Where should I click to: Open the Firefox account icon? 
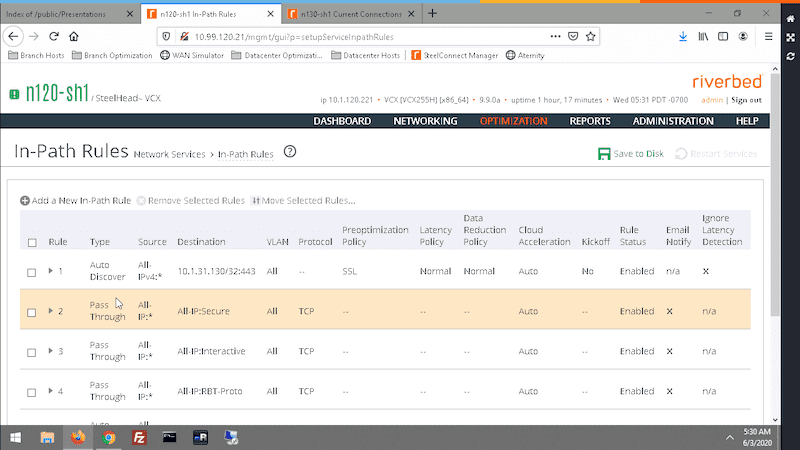[x=743, y=37]
